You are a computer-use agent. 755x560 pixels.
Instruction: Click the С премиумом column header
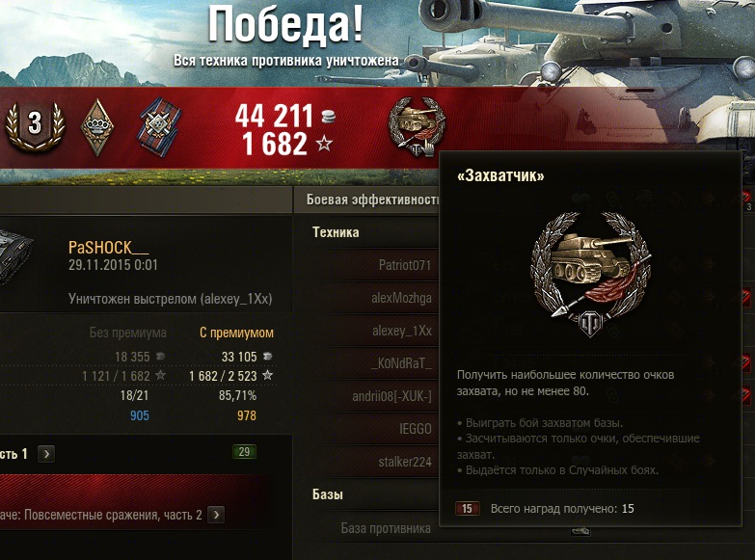pyautogui.click(x=236, y=333)
